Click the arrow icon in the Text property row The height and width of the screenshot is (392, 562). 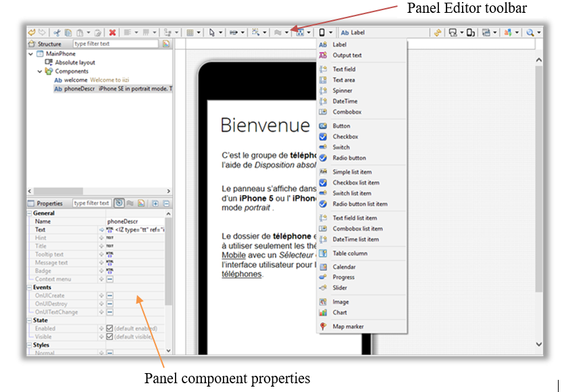tap(101, 229)
